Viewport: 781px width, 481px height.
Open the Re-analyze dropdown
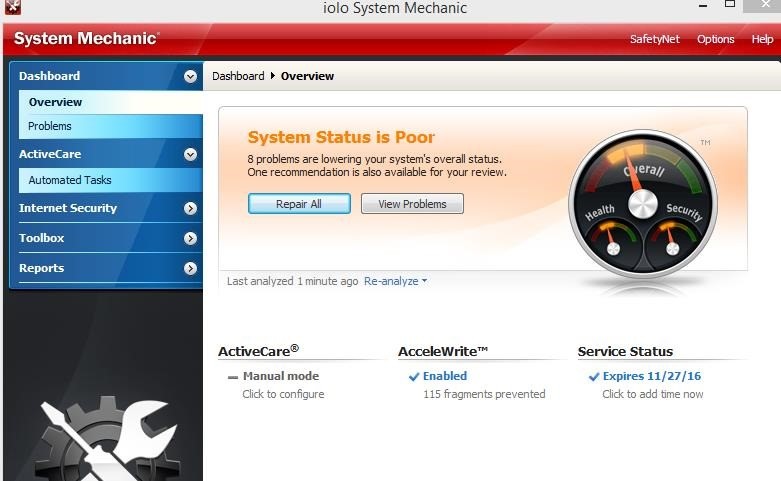[x=395, y=281]
